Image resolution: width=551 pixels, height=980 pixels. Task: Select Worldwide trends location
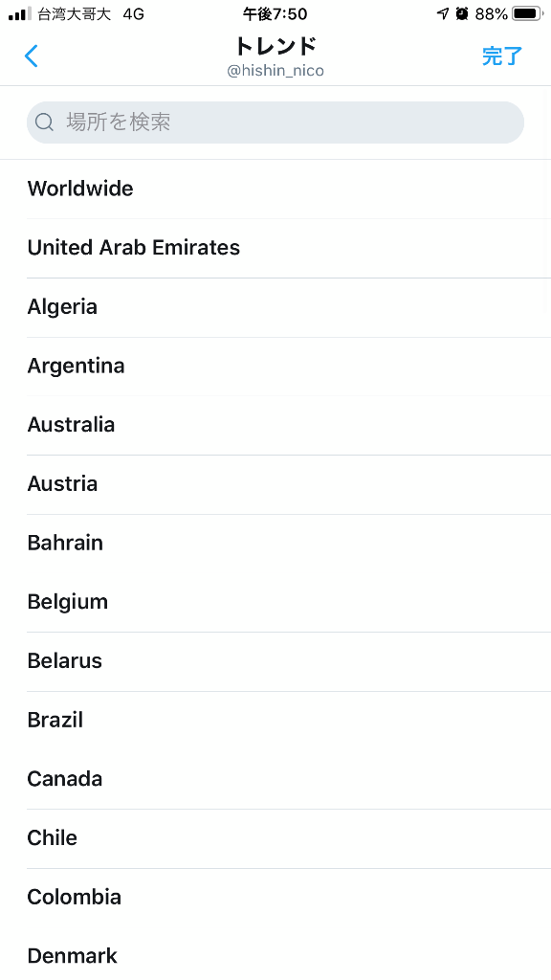[x=275, y=189]
